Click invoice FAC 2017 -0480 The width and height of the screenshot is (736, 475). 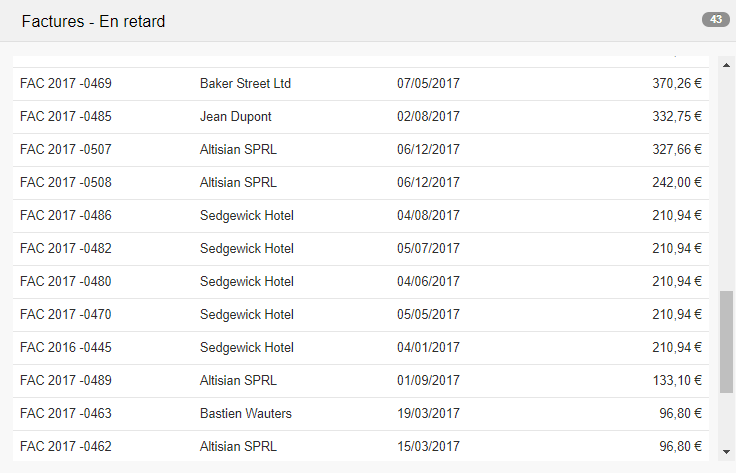(66, 282)
